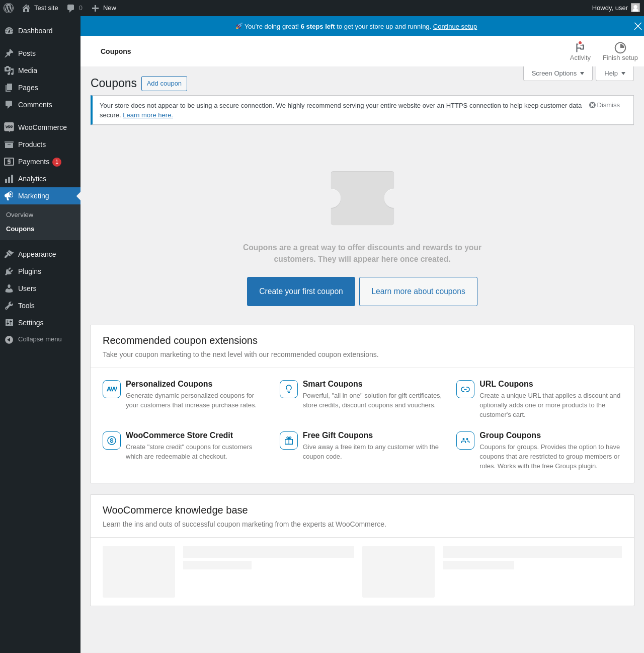
Task: Click the Pages icon in sidebar
Action: coord(9,88)
